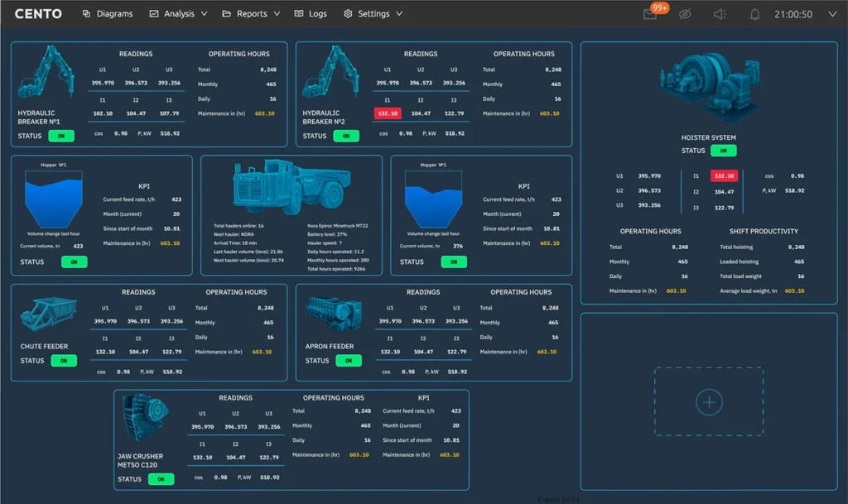
Task: Click the add widget plus button
Action: 709,402
